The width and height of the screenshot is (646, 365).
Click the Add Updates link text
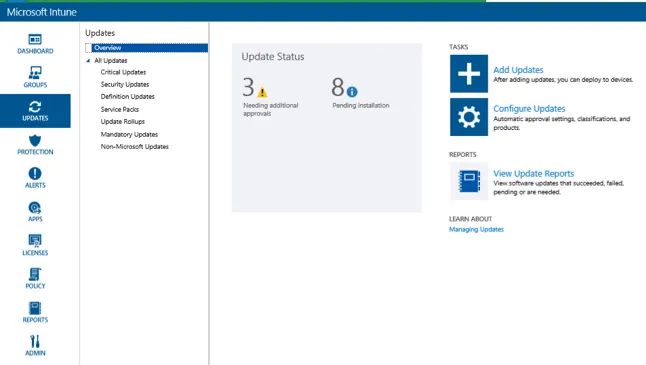pyautogui.click(x=518, y=70)
